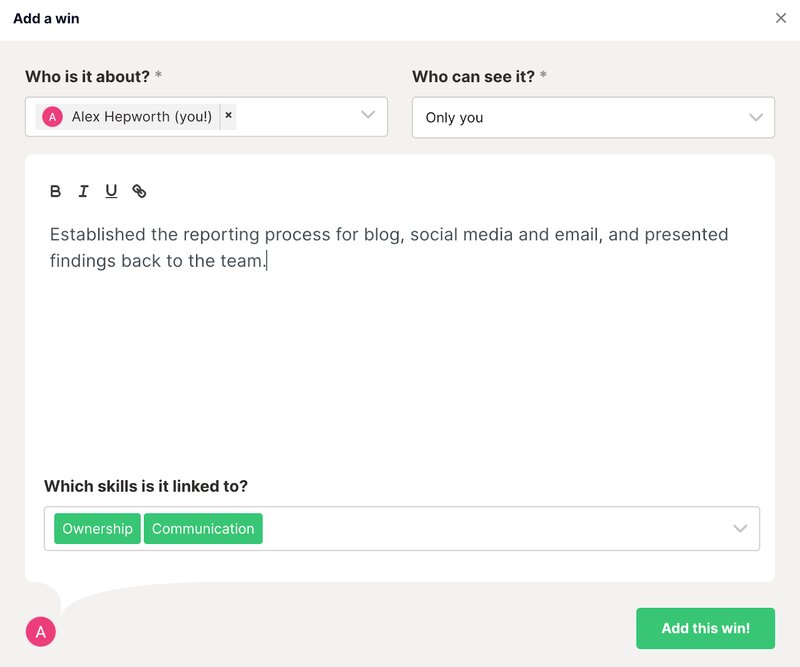This screenshot has height=667, width=800.
Task: Expand the "Who is it about?" chevron
Action: click(369, 116)
